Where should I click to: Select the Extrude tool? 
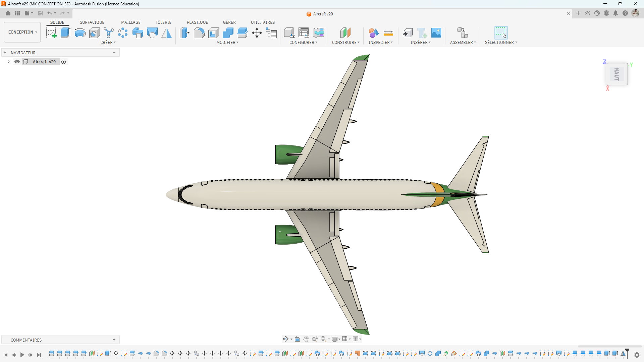pos(65,33)
